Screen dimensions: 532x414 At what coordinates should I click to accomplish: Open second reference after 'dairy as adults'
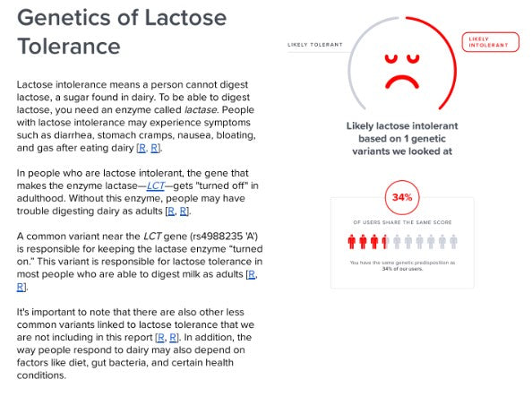(184, 211)
